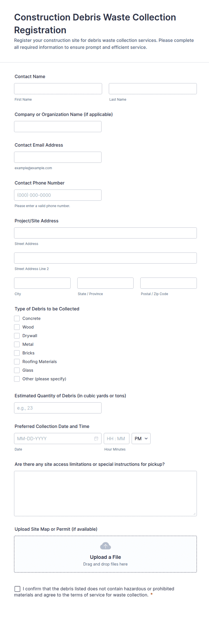Image resolution: width=209 pixels, height=644 pixels.
Task: Click the Estimated Quantity of Debris field
Action: 58,408
